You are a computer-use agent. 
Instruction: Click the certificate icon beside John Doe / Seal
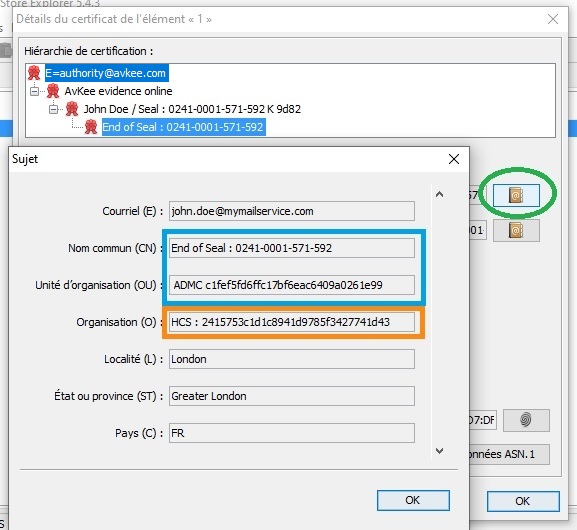[x=72, y=109]
